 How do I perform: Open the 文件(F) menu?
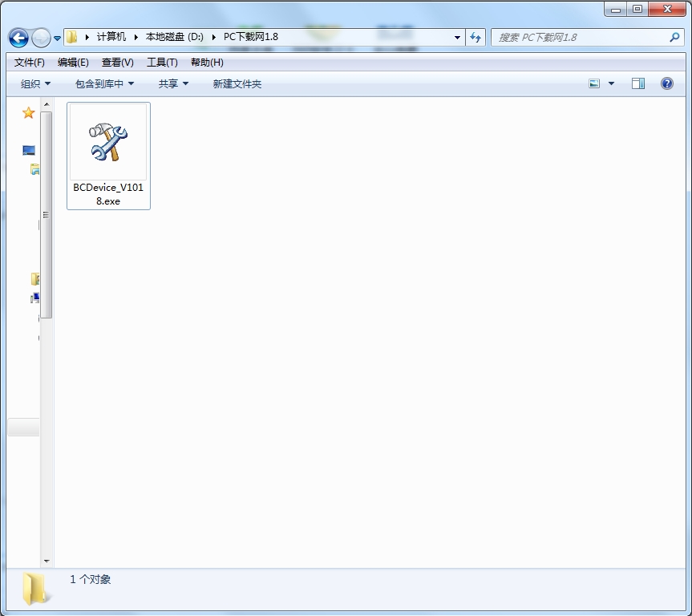[x=30, y=63]
